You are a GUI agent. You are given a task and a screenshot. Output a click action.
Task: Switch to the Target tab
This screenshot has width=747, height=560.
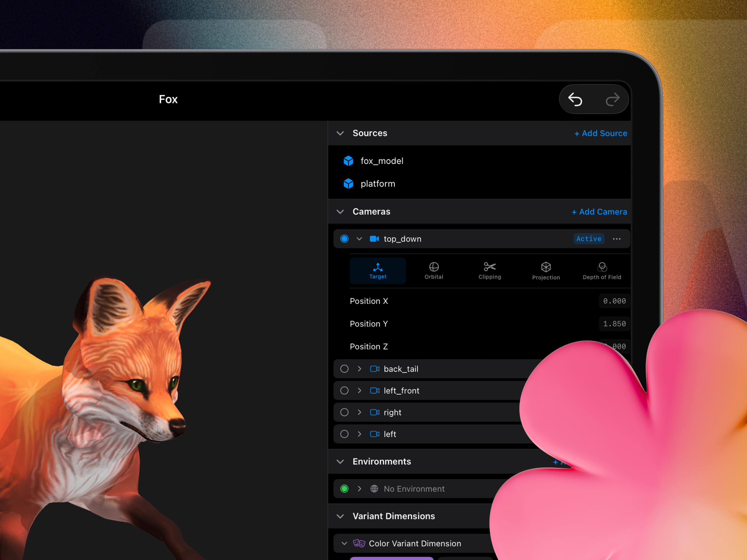(378, 271)
